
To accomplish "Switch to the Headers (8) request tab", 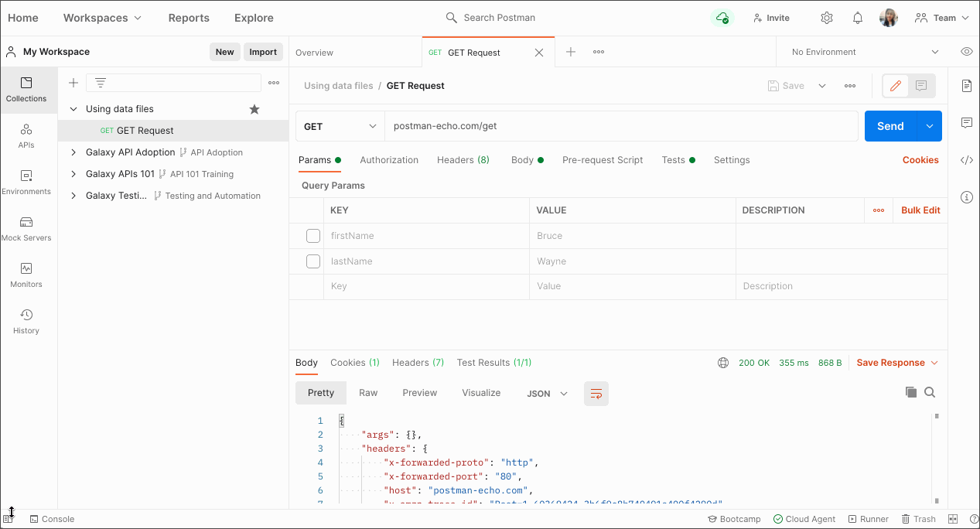I will [x=463, y=160].
